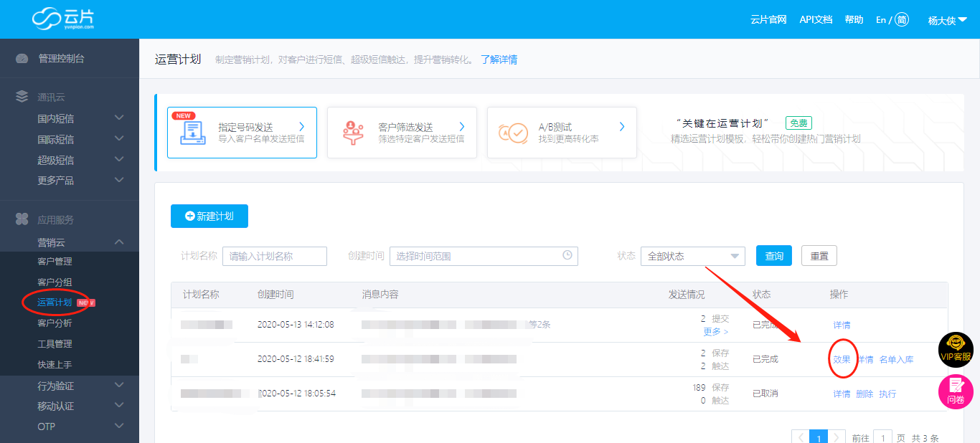Viewport: 980px width, 443px height.
Task: Click the 已取消 status cell
Action: coord(765,394)
